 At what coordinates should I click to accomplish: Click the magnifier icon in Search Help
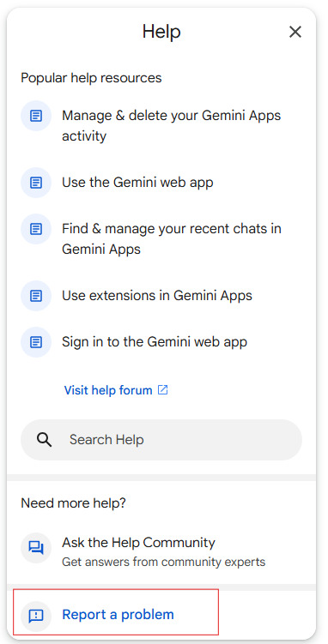pyautogui.click(x=44, y=439)
